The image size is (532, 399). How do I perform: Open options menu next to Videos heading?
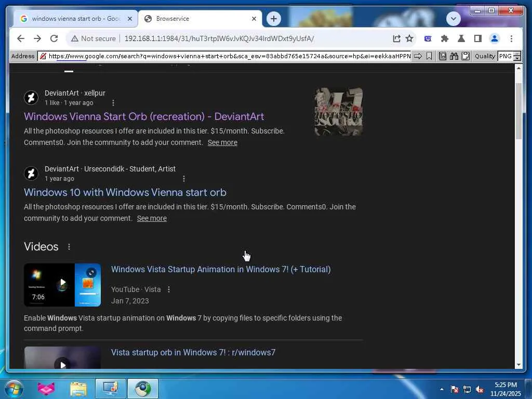click(x=69, y=247)
